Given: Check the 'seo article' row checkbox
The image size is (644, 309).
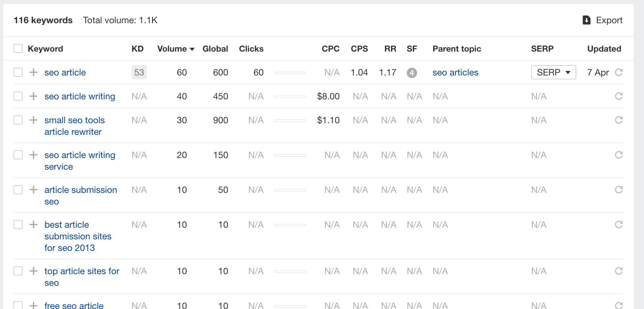Looking at the screenshot, I should click(x=18, y=72).
